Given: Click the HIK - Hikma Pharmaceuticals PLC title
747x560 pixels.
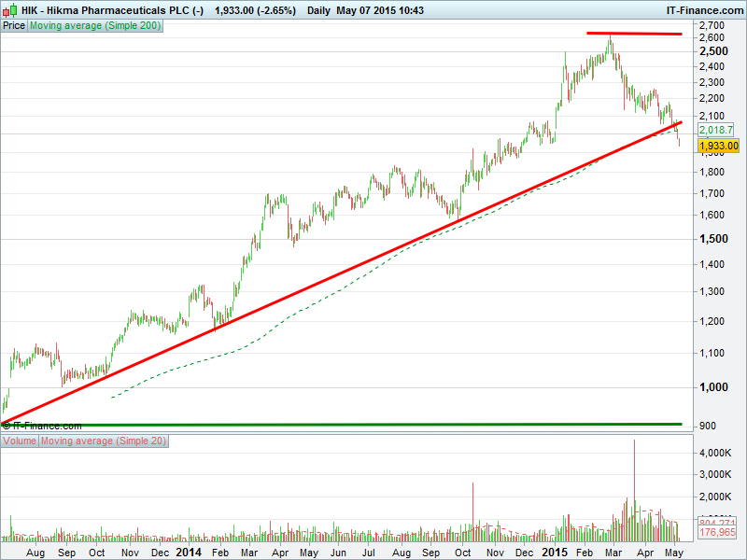Looking at the screenshot, I should 112,10.
